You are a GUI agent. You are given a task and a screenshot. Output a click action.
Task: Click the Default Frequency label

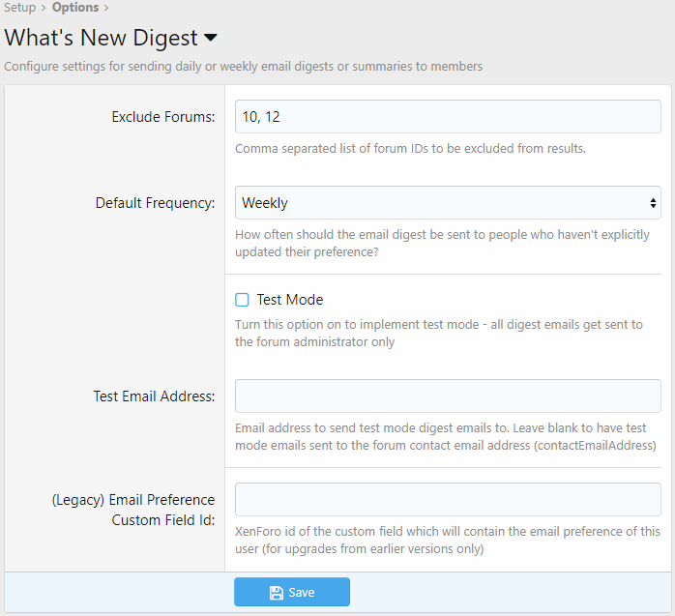pos(155,203)
